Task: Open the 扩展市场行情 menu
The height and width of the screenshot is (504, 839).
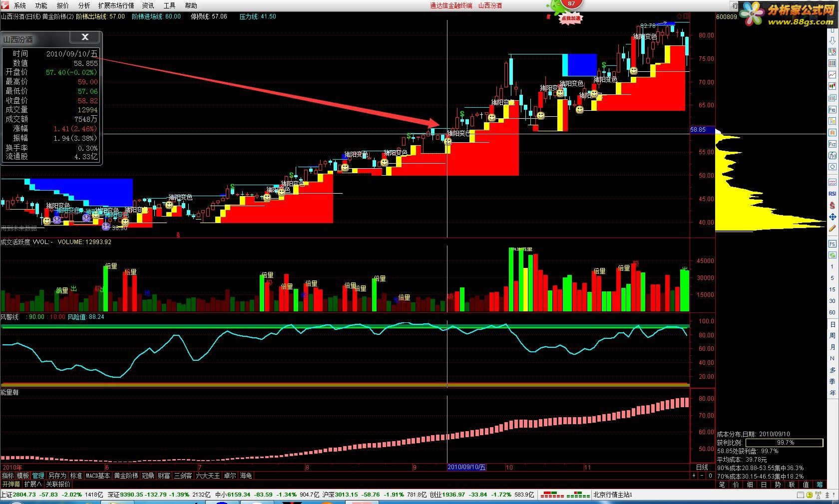Action: coord(116,5)
